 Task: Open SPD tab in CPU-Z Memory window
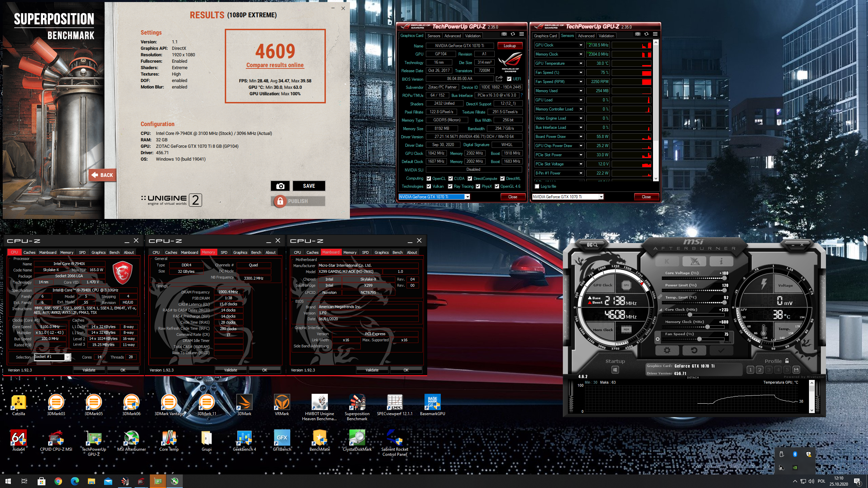(x=224, y=252)
